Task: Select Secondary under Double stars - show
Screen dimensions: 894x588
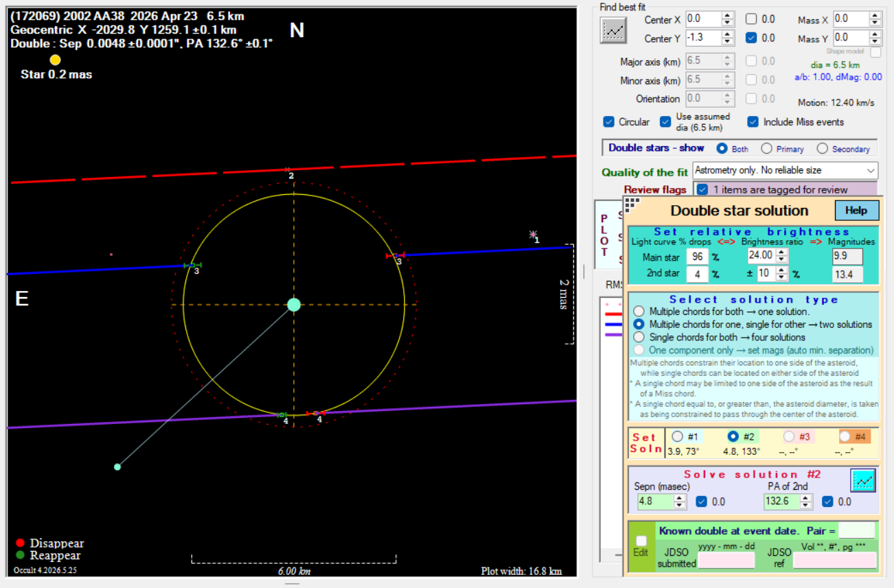Action: (822, 148)
